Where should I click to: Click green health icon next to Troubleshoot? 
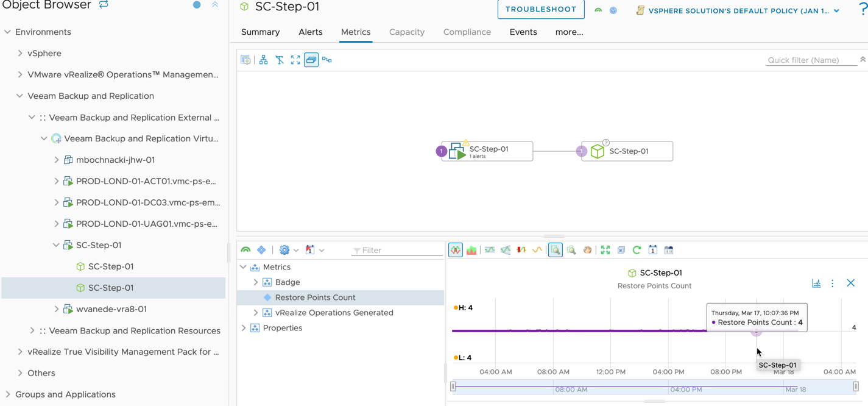click(x=598, y=10)
